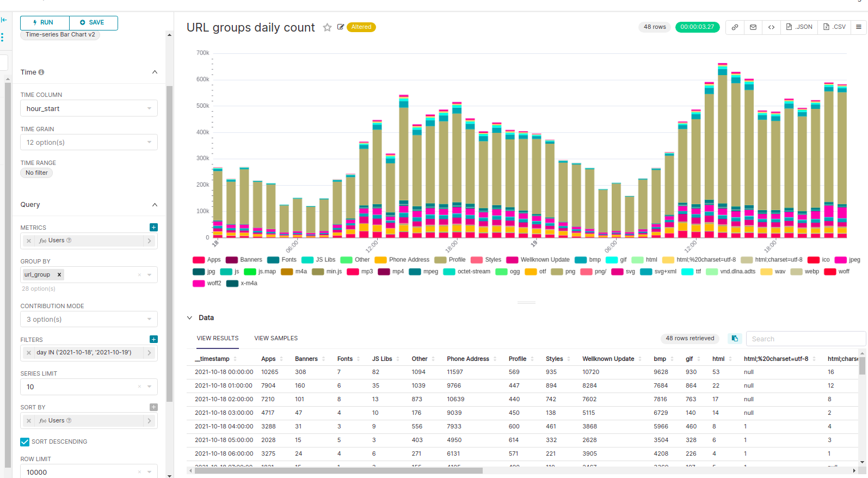Share chart by email envelope icon
The image size is (868, 478).
tap(753, 27)
